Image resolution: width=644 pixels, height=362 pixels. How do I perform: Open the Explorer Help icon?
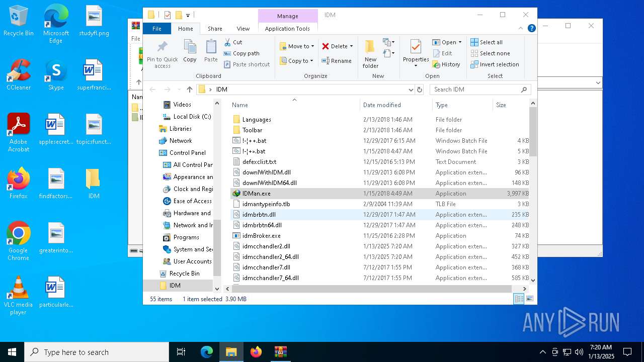(x=531, y=28)
